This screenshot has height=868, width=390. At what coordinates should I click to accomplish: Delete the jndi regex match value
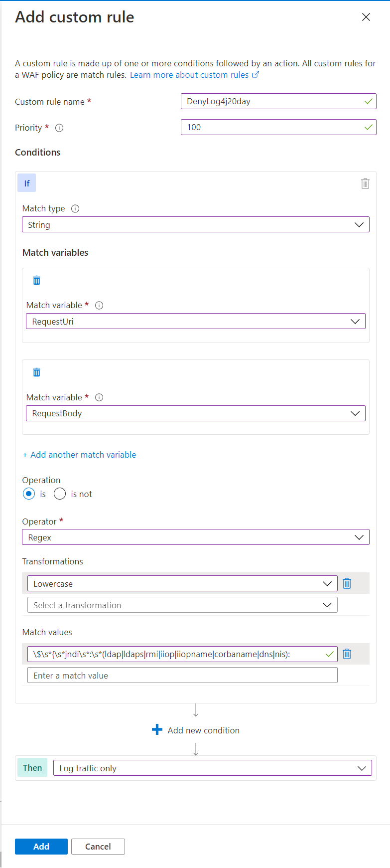347,654
